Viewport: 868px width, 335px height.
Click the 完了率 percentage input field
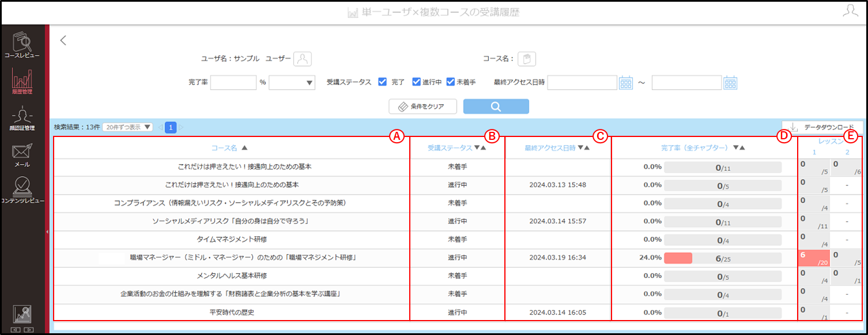tap(233, 83)
